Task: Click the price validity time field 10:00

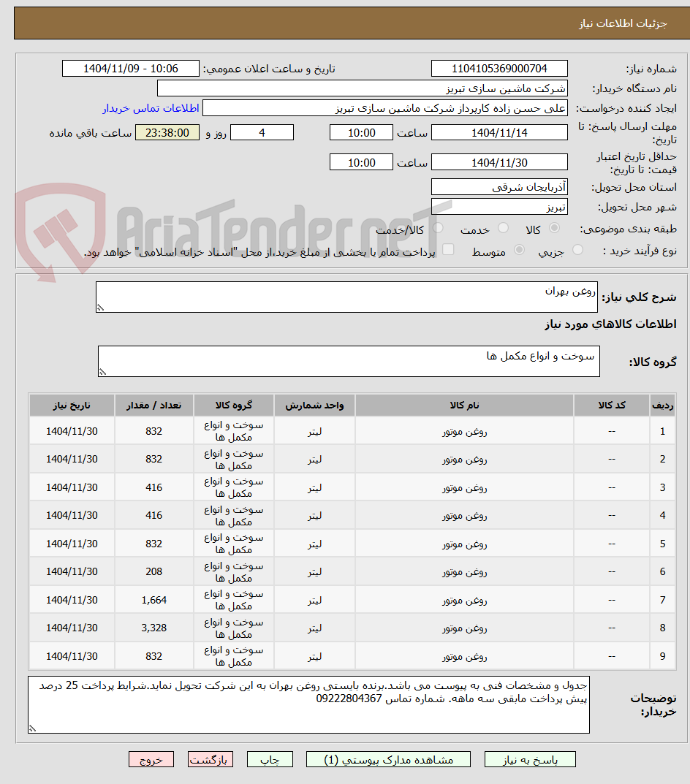Action: coord(361,162)
